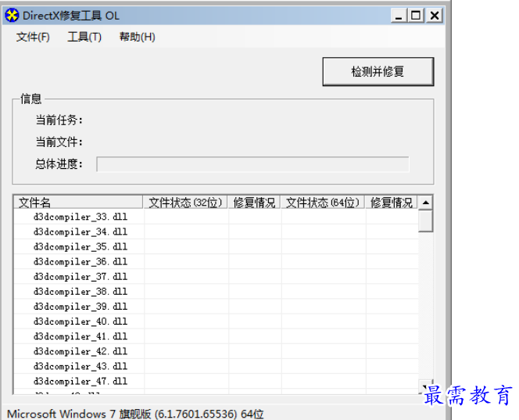Click the file list vertical scrollbar thumb
Viewport: 519px width, 420px height.
[x=426, y=221]
